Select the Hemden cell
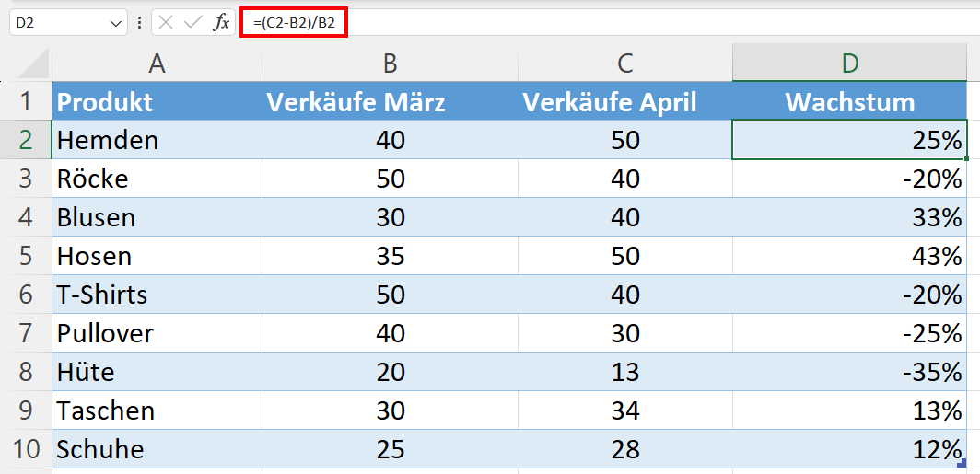This screenshot has height=474, width=980. (157, 140)
